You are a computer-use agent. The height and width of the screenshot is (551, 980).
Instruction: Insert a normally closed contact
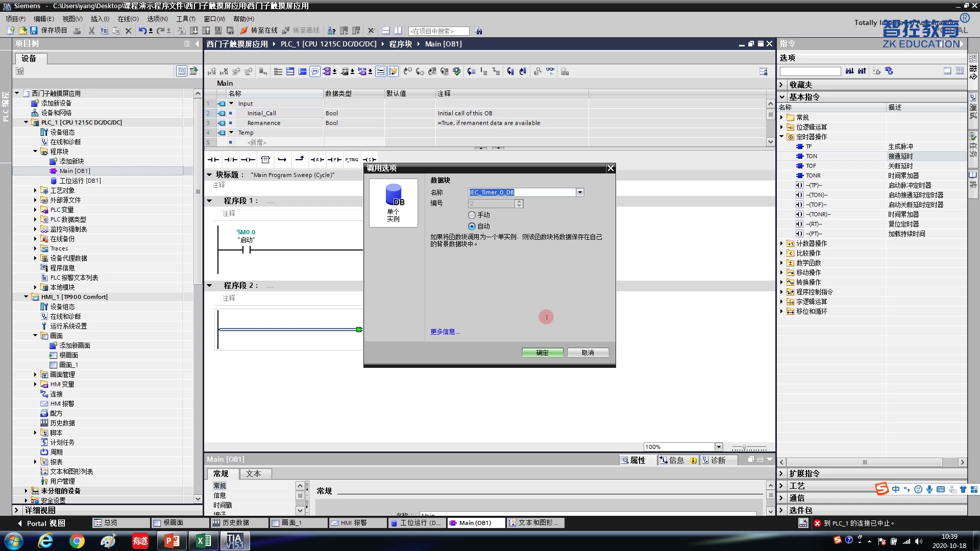pos(231,160)
